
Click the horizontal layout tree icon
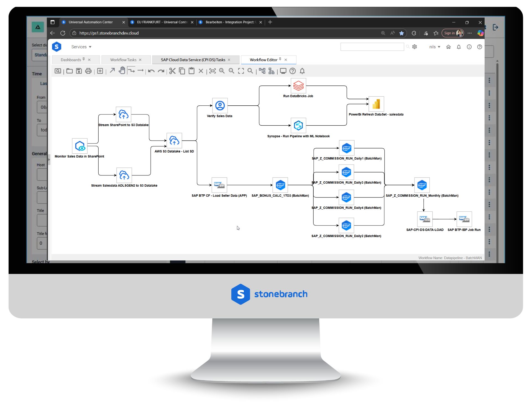262,71
